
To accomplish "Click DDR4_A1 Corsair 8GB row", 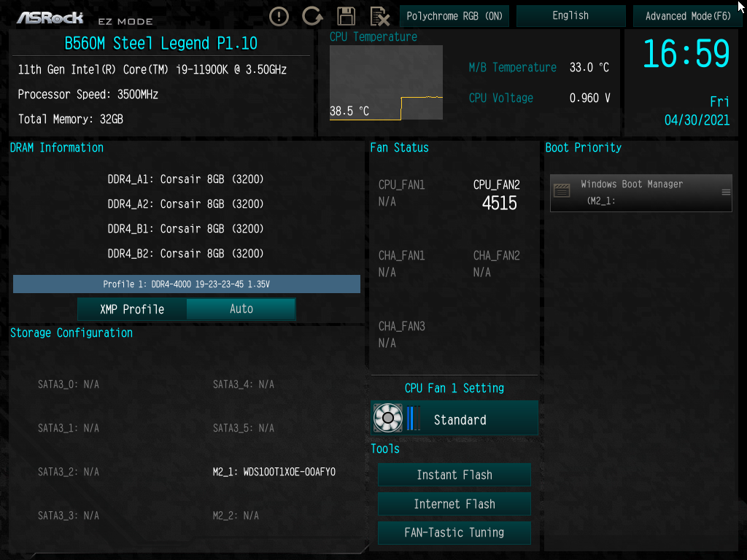I will click(185, 179).
